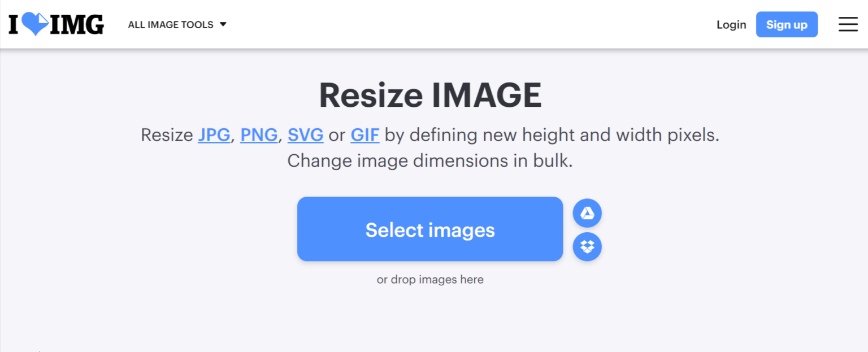Click the IMG text in the logo

(76, 24)
